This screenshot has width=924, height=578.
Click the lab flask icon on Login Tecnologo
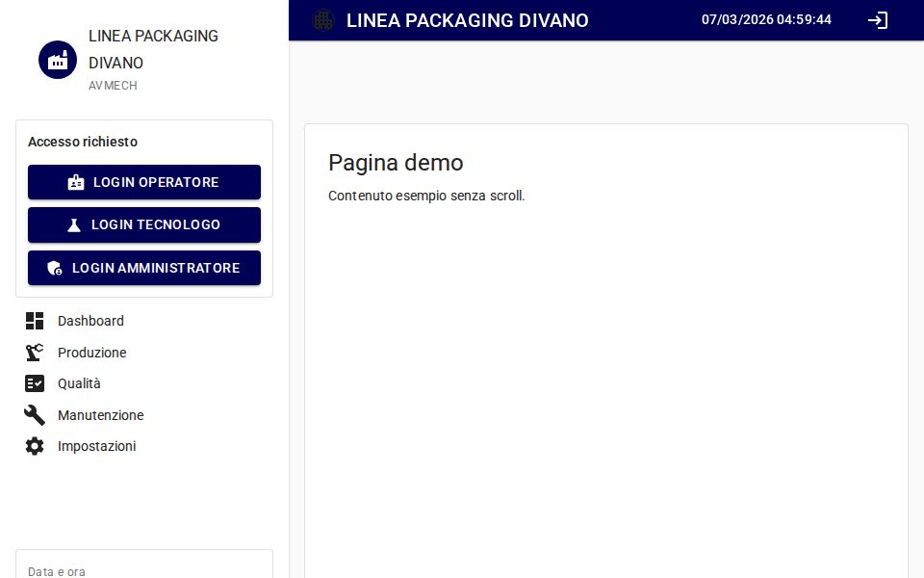click(x=74, y=224)
